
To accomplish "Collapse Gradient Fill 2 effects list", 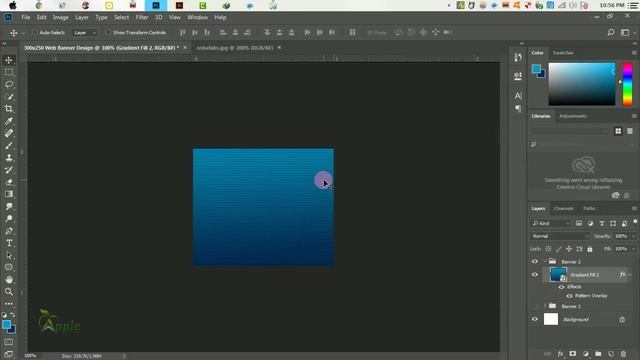I will pyautogui.click(x=630, y=275).
